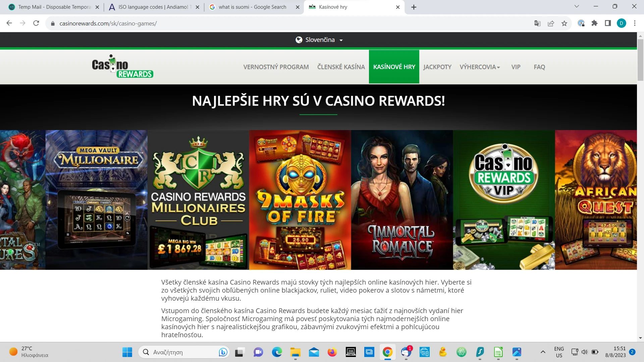Viewport: 644px width, 362px height.
Task: Open ENG US language switcher
Action: 559,352
